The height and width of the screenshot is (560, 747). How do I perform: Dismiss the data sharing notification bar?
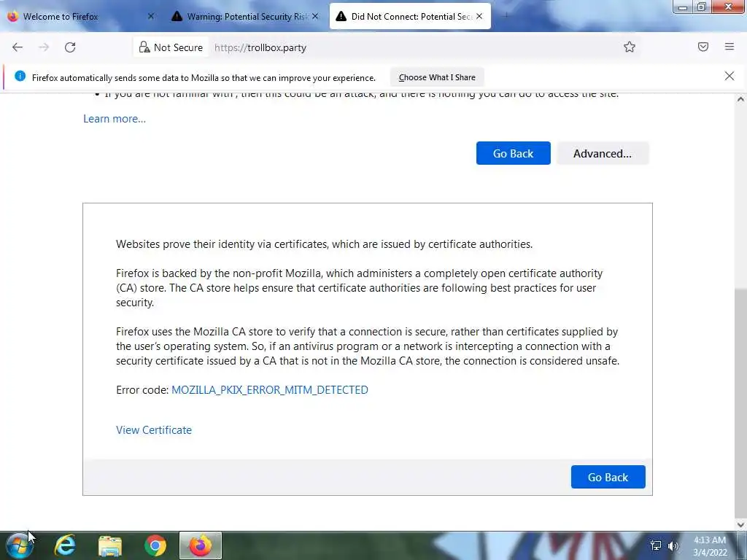point(729,76)
